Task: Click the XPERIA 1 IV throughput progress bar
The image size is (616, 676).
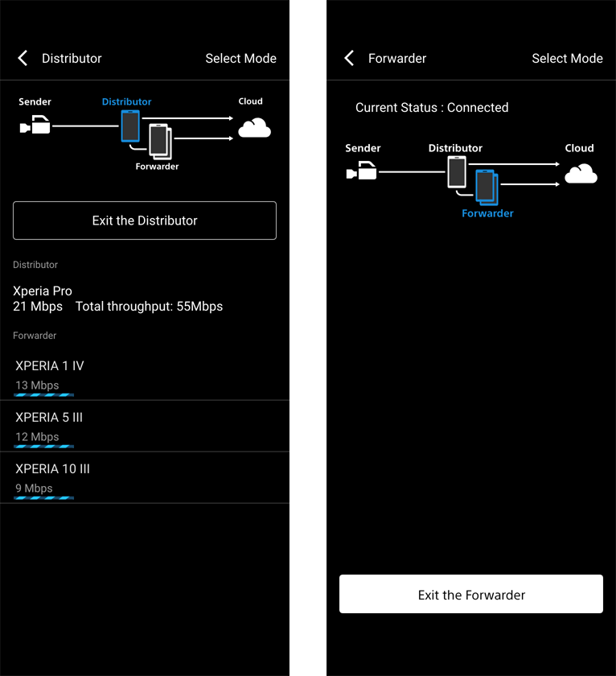Action: [x=42, y=394]
